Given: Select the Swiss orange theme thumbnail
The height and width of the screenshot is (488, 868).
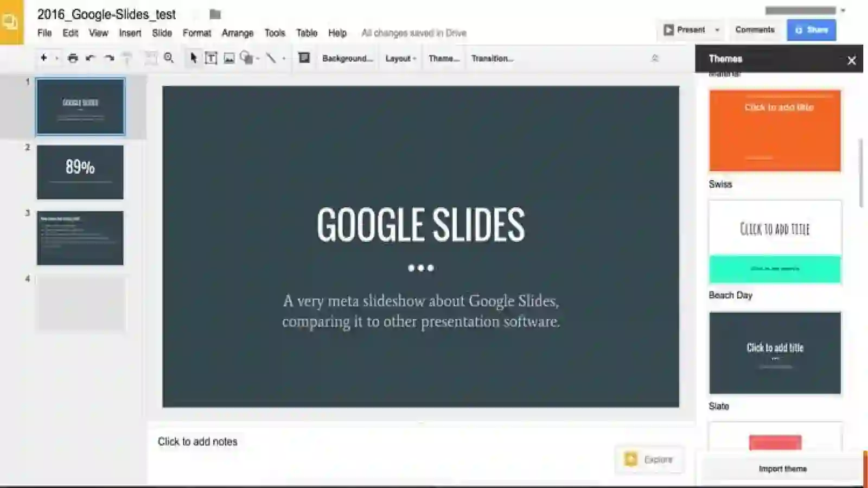Looking at the screenshot, I should tap(775, 131).
